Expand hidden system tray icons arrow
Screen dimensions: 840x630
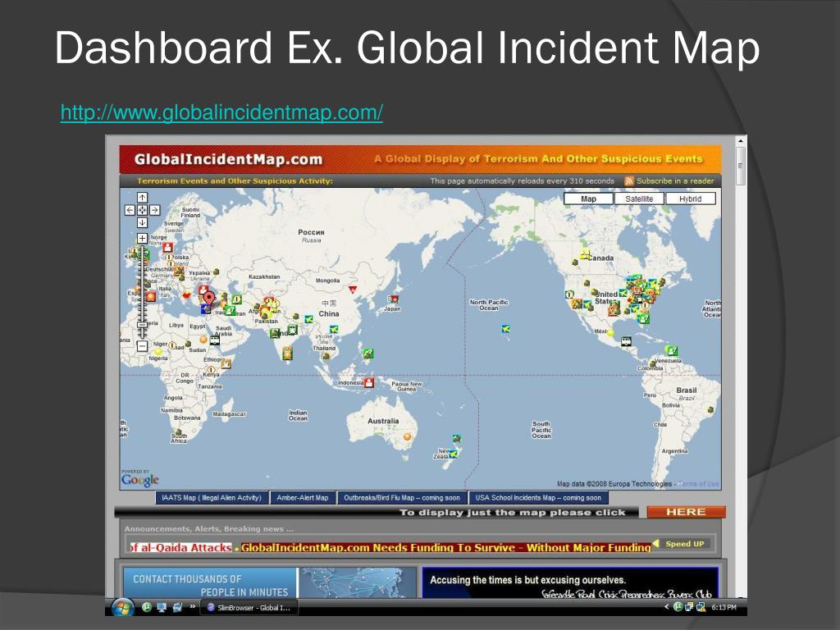(666, 607)
